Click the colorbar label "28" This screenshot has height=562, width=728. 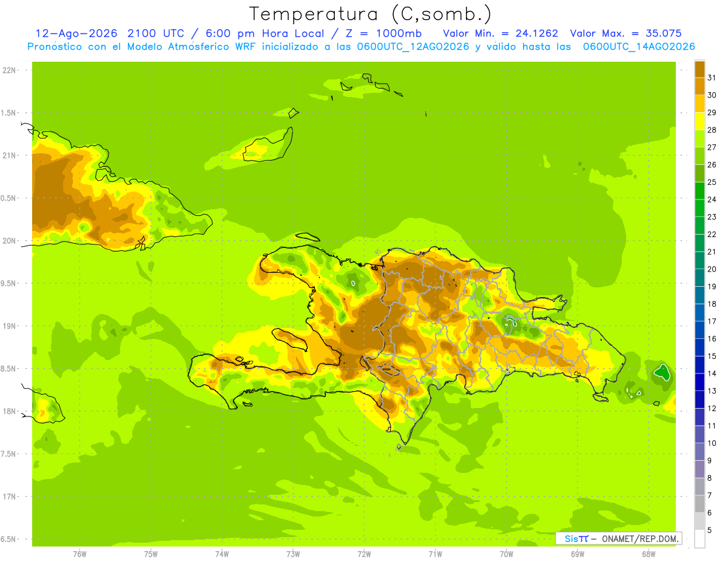point(712,130)
